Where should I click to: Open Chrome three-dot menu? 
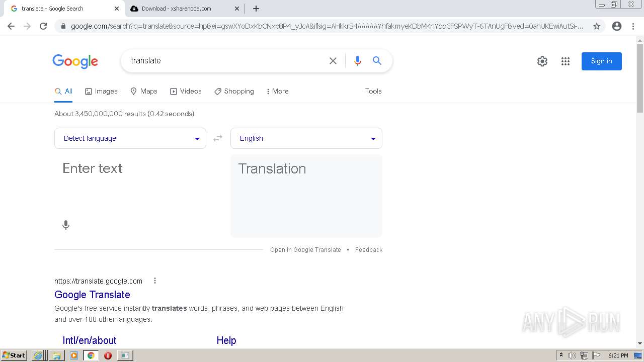pos(633,26)
